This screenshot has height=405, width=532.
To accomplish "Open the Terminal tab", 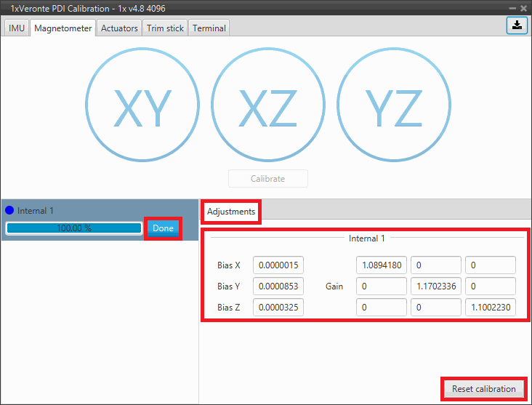I will (209, 28).
